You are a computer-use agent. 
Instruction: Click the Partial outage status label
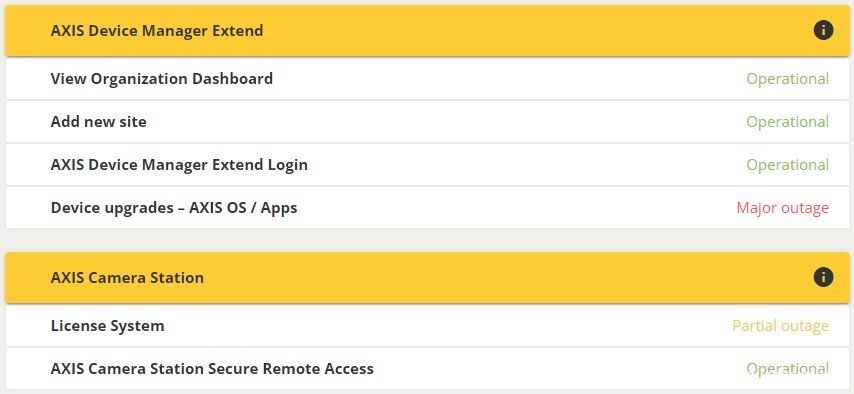(x=780, y=326)
